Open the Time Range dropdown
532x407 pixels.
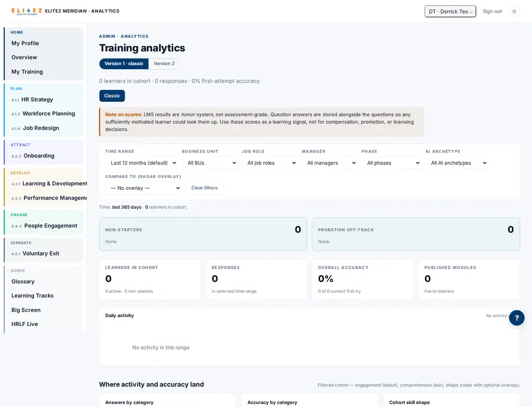click(141, 163)
